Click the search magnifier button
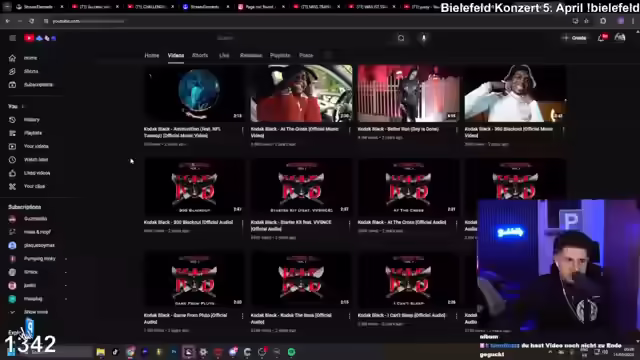This screenshot has width=640, height=360. click(x=401, y=38)
